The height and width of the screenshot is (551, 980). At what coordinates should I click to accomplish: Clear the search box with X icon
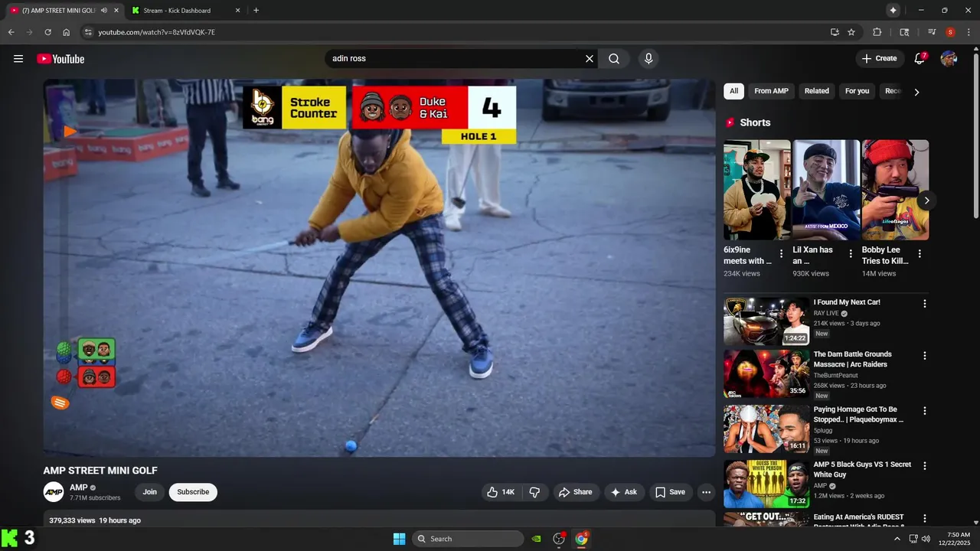coord(590,59)
